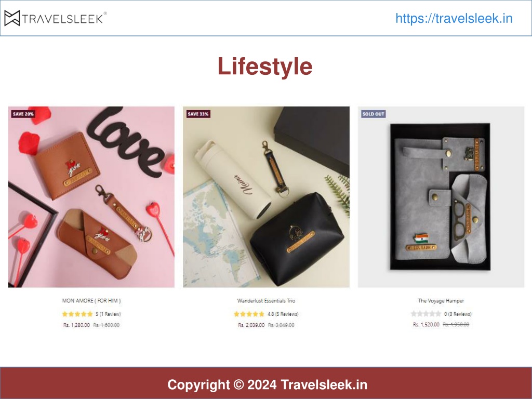The image size is (532, 399).
Task: Click the SAVE 33% badge
Action: (198, 114)
